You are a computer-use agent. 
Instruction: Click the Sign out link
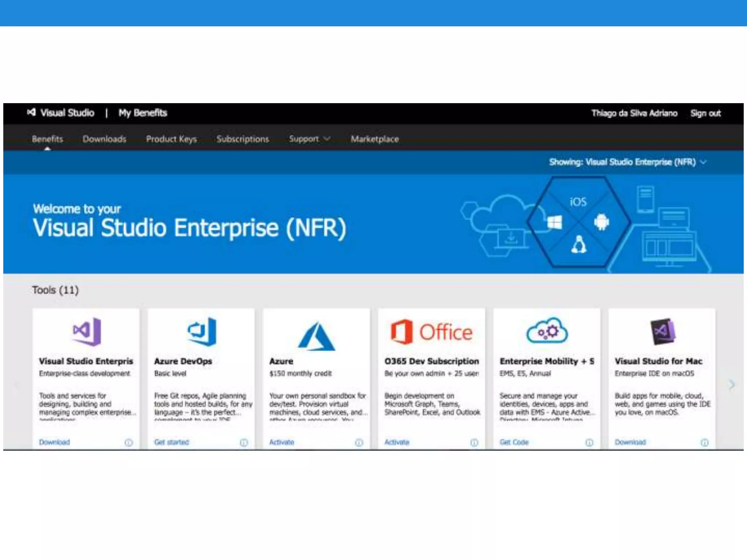click(705, 113)
